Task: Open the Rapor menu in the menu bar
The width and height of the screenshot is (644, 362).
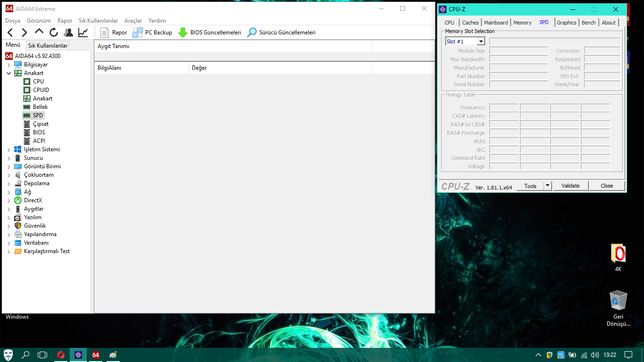Action: 65,21
